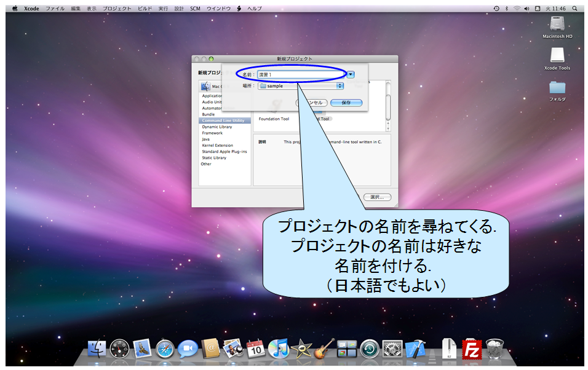Viewport: 588px width, 370px height.
Task: Click the Spotlight search icon
Action: (x=574, y=8)
